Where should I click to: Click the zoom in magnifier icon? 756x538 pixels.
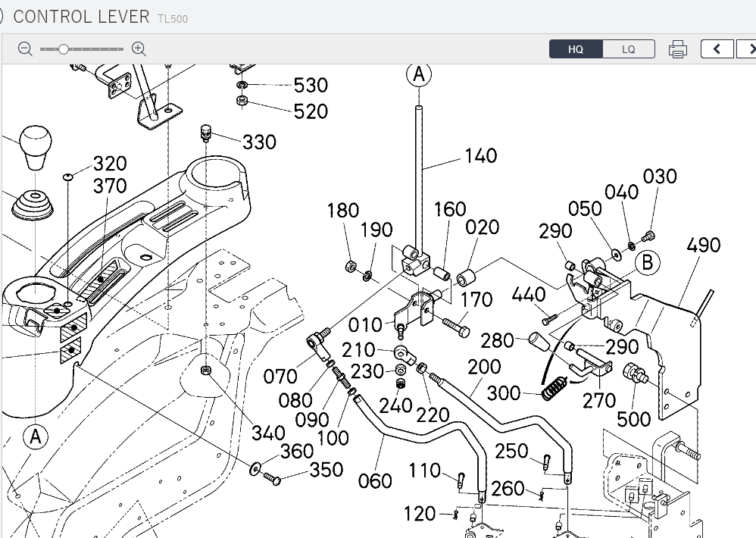pos(139,49)
